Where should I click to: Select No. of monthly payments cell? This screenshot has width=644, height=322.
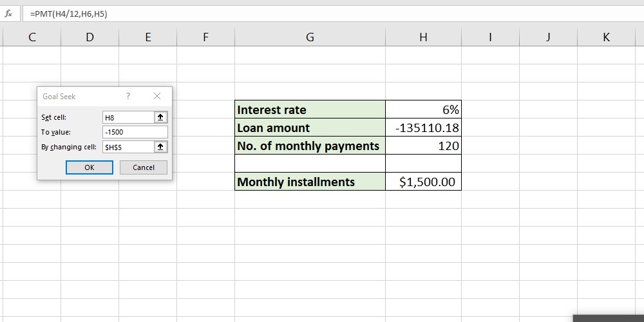pyautogui.click(x=310, y=146)
